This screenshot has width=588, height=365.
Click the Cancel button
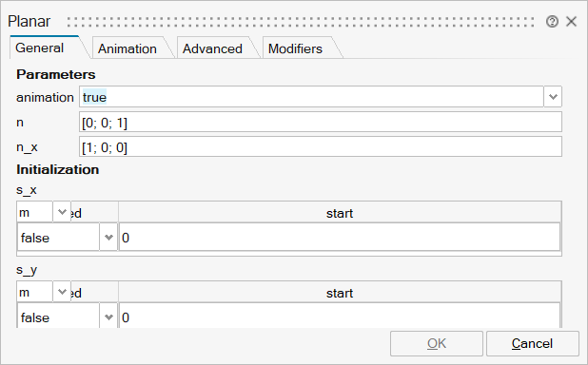pos(533,343)
